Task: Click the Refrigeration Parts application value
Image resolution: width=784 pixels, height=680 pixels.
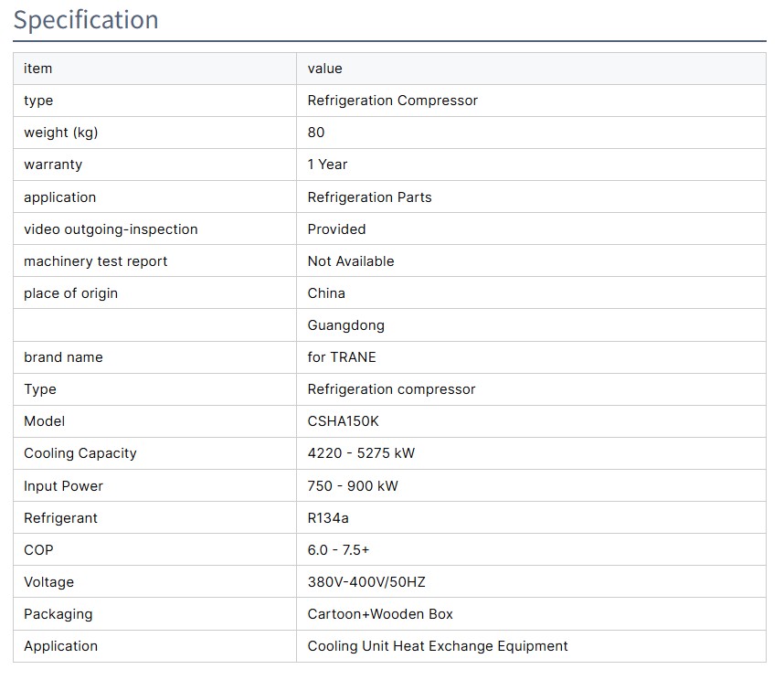Action: coord(369,197)
